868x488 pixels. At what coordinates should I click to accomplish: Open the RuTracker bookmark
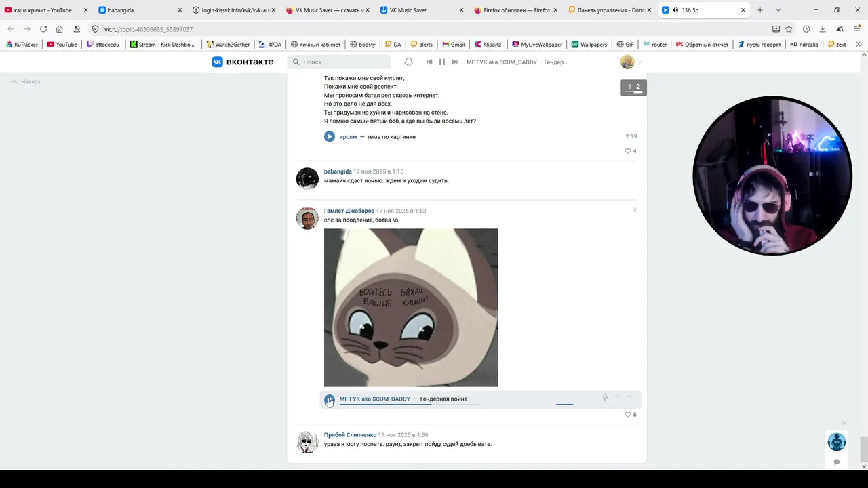point(22,45)
